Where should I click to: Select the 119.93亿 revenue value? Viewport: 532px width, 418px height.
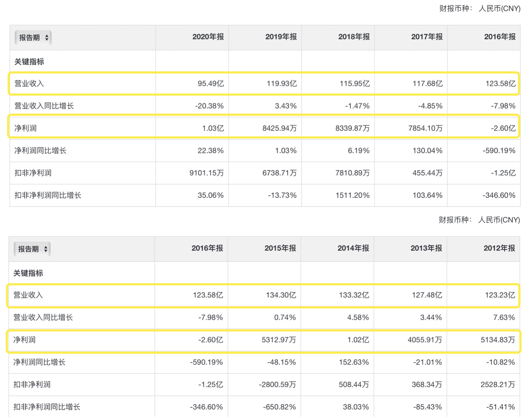point(281,84)
